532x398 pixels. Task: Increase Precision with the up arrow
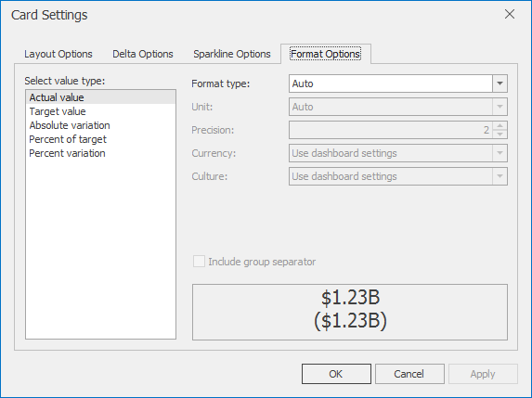coord(500,126)
